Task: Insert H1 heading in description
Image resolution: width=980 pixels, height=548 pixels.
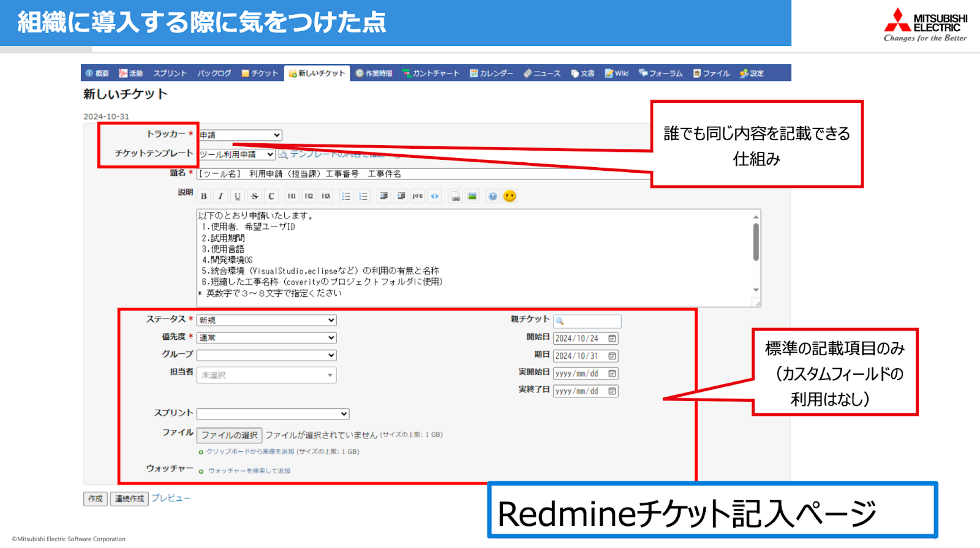Action: (x=292, y=196)
